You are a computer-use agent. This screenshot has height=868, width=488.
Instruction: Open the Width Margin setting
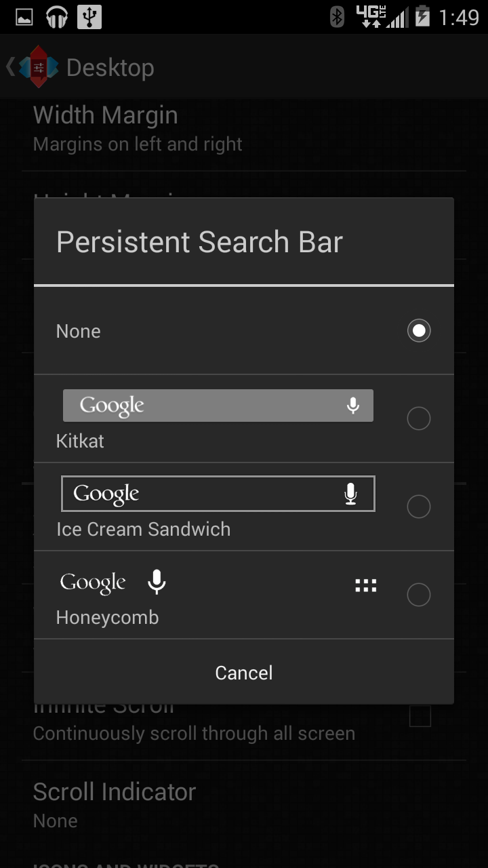[x=244, y=129]
